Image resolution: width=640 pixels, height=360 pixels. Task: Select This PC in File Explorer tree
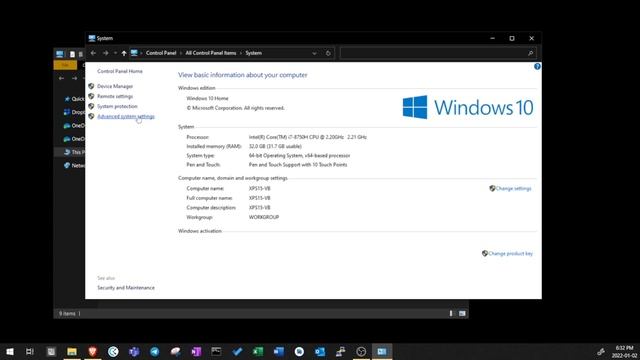(x=74, y=152)
